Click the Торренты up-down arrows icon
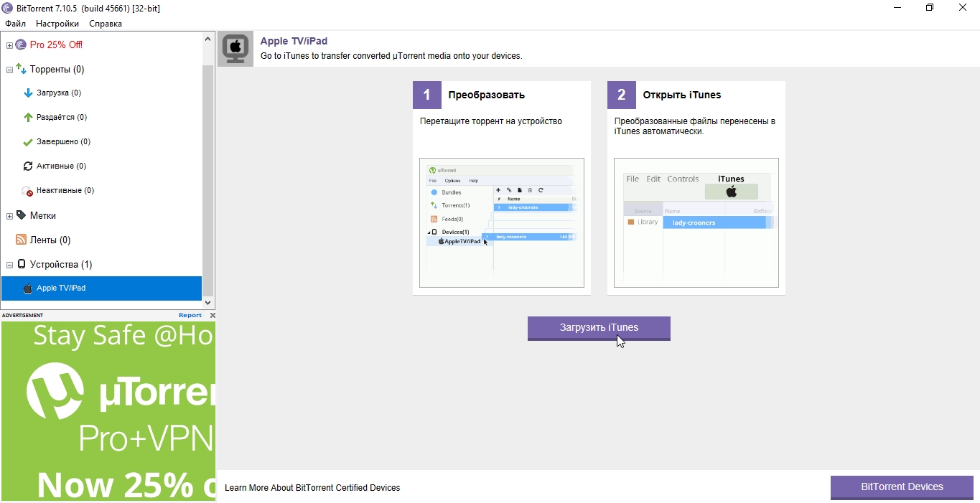Screen dimensions: 980x503 point(21,69)
